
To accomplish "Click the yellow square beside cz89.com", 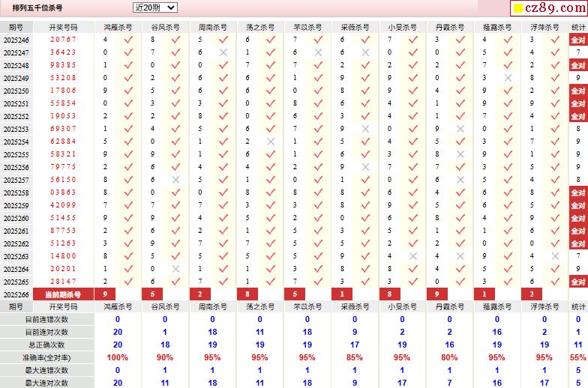I will tap(518, 8).
